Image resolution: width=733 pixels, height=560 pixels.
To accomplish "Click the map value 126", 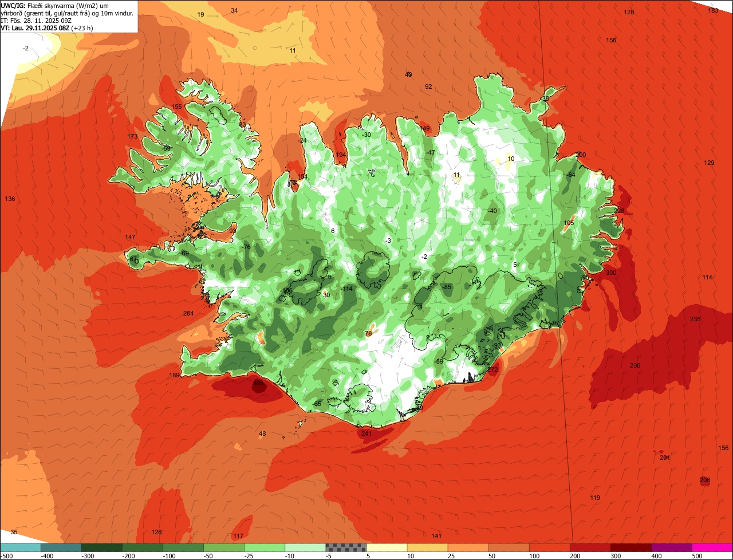I will pos(156,532).
